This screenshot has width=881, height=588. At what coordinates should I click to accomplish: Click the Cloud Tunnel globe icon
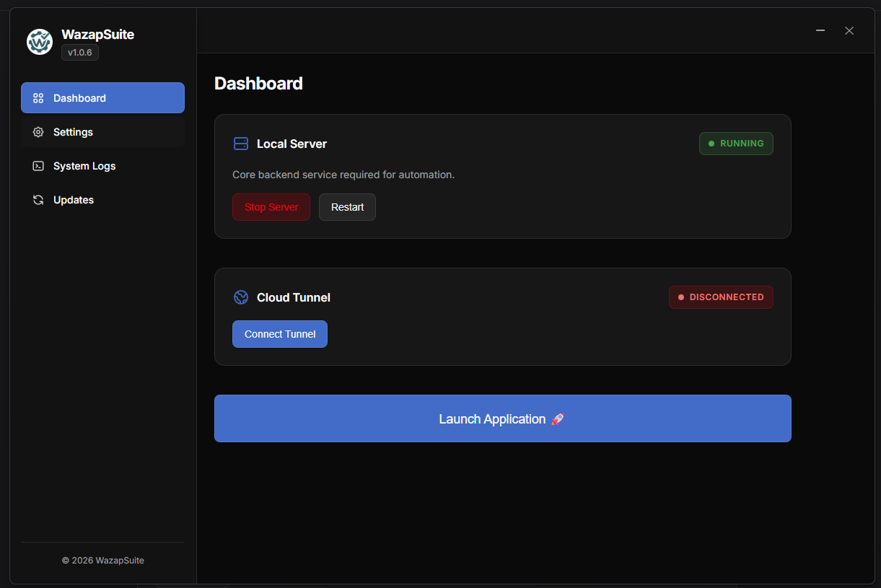pyautogui.click(x=240, y=297)
